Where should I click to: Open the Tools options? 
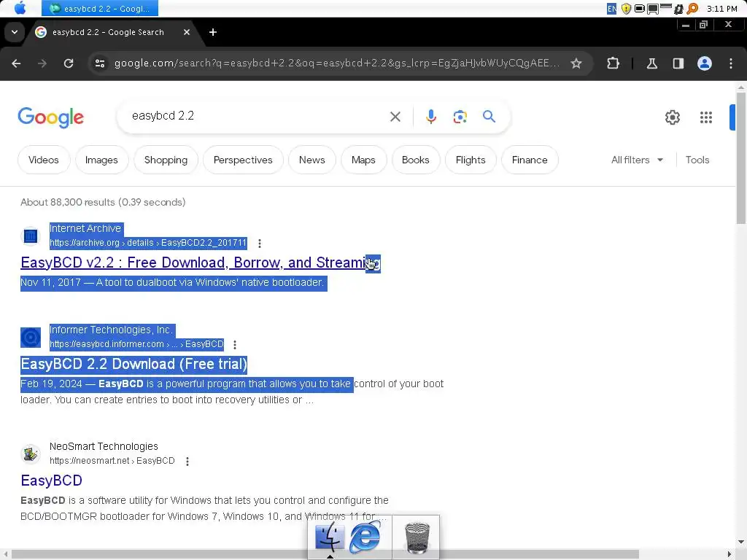697,160
